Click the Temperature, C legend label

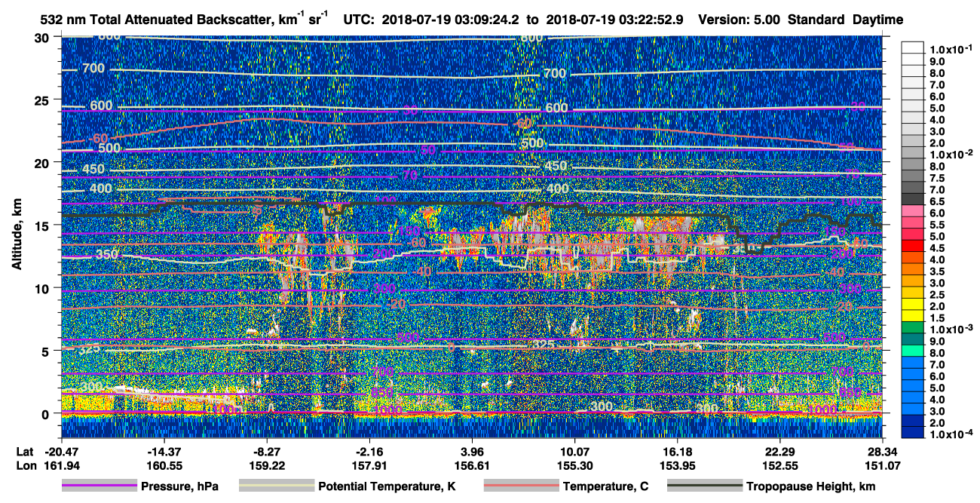pyautogui.click(x=606, y=487)
